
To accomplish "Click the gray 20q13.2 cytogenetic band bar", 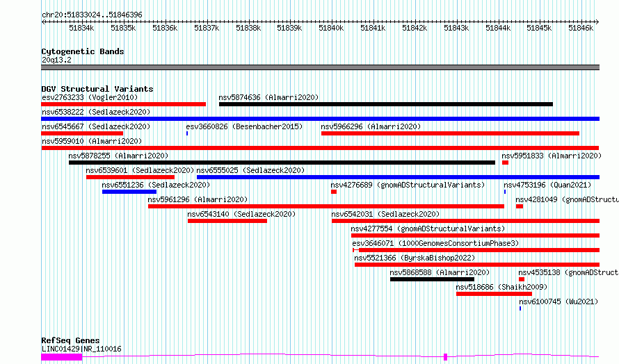I will pos(320,67).
